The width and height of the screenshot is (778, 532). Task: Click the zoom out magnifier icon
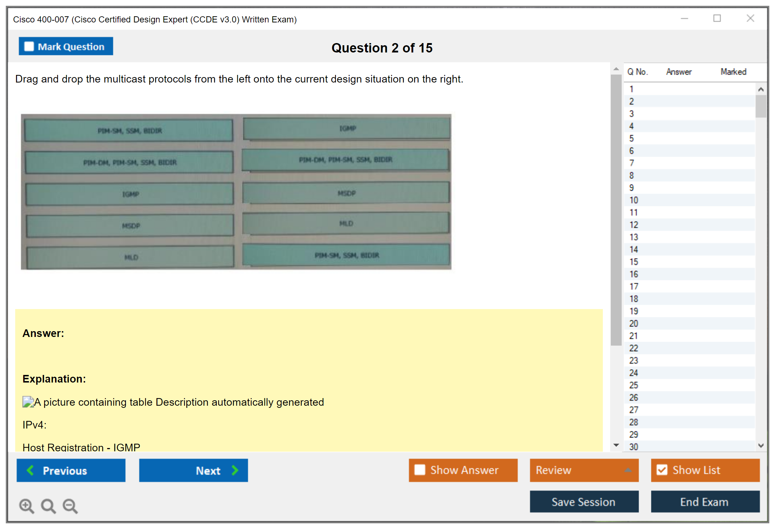(x=70, y=506)
